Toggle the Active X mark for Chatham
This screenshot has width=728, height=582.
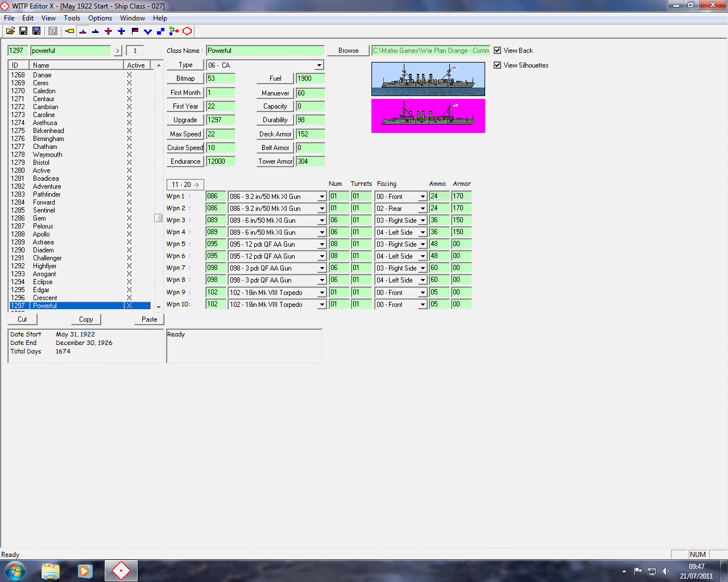pyautogui.click(x=129, y=147)
